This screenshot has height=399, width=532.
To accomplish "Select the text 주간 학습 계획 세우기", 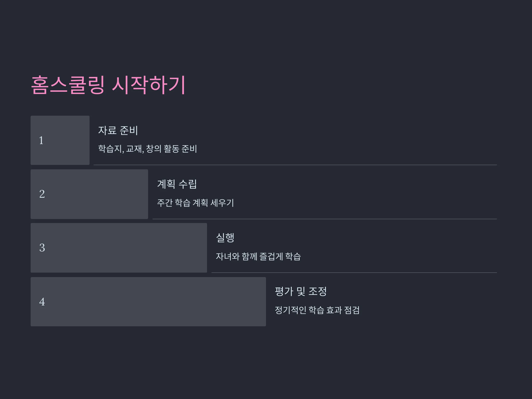I will (x=195, y=203).
